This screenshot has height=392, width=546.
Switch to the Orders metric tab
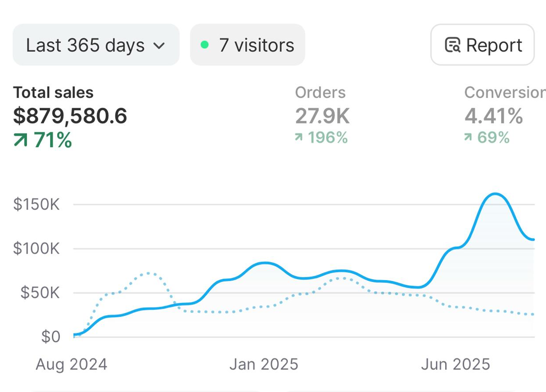(320, 93)
